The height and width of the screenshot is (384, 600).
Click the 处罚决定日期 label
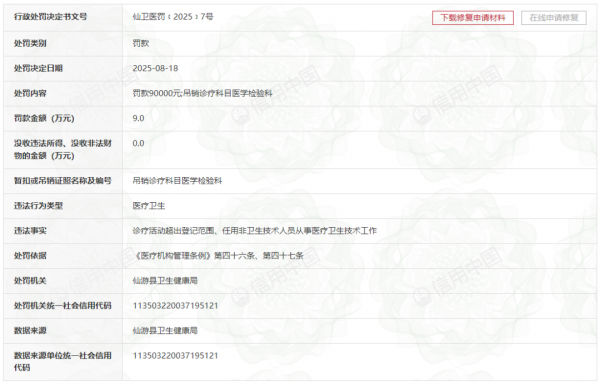pos(38,68)
